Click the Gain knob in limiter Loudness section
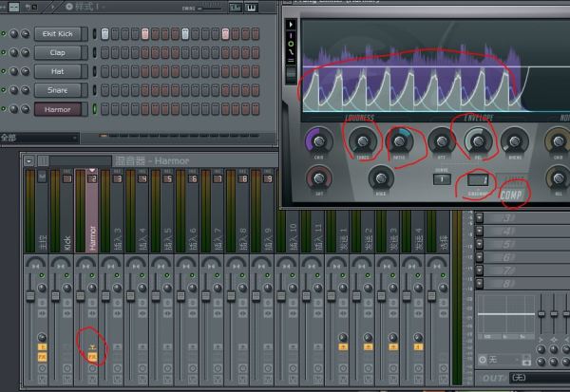570x392 pixels. tap(319, 141)
